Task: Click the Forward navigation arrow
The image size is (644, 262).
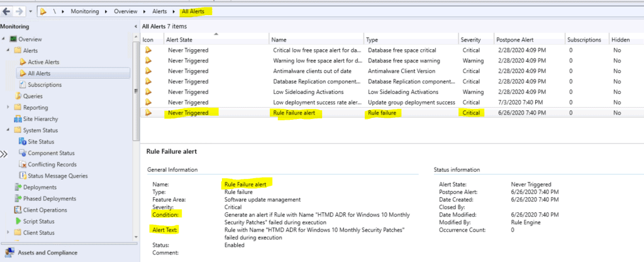Action: (19, 11)
